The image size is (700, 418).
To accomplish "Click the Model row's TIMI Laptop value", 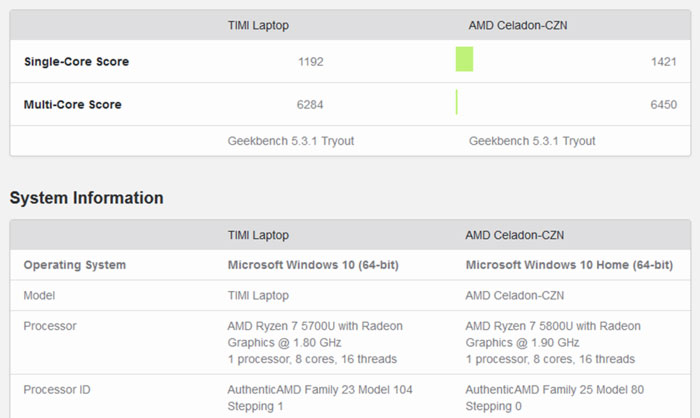I will (258, 296).
